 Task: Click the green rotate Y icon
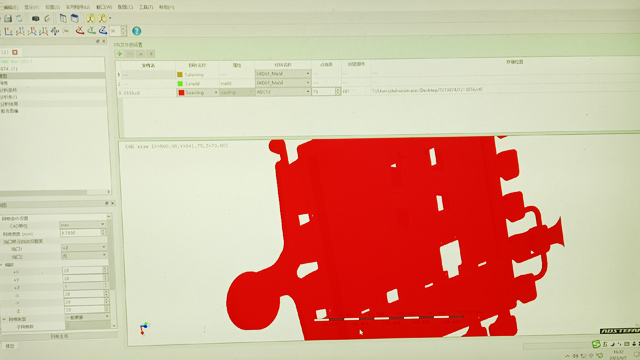tap(91, 31)
